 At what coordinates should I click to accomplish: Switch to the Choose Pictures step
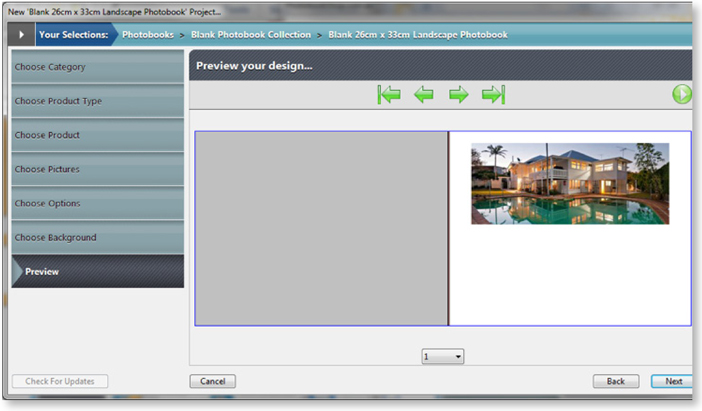tap(97, 169)
